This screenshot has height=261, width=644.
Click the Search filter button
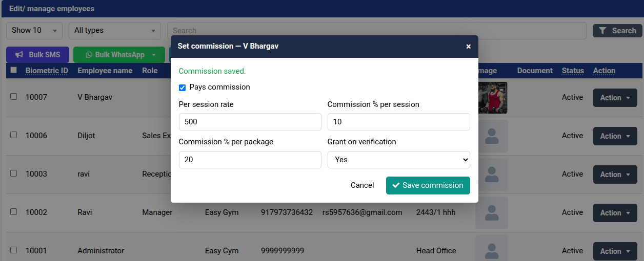(617, 31)
